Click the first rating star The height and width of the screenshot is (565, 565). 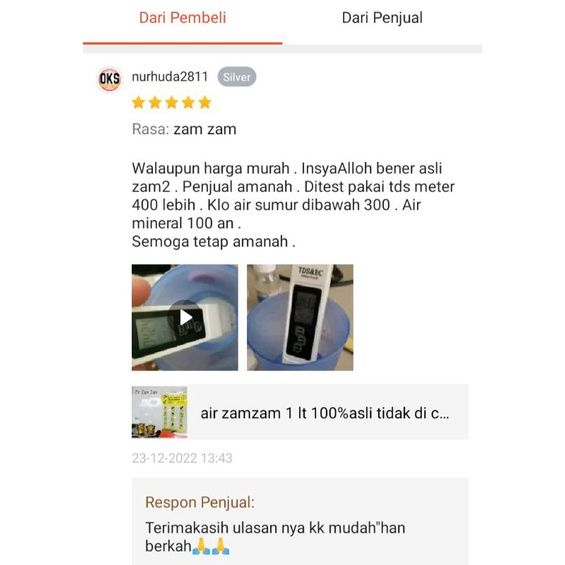click(x=138, y=103)
